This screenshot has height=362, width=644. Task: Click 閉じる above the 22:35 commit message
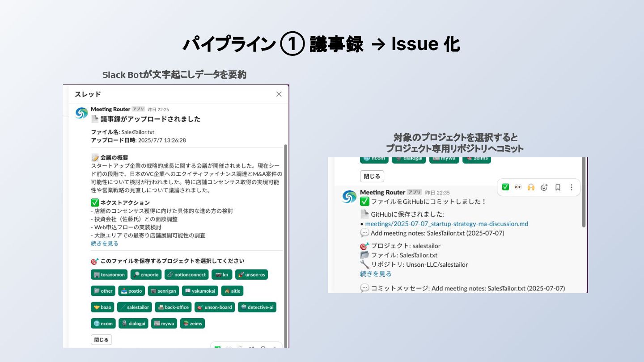point(372,176)
